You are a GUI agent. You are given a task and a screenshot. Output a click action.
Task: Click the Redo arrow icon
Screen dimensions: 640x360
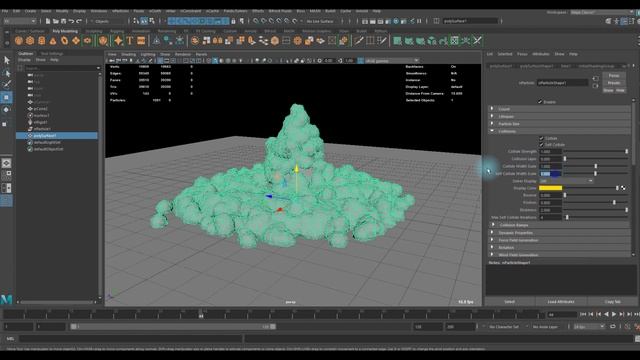[79, 21]
